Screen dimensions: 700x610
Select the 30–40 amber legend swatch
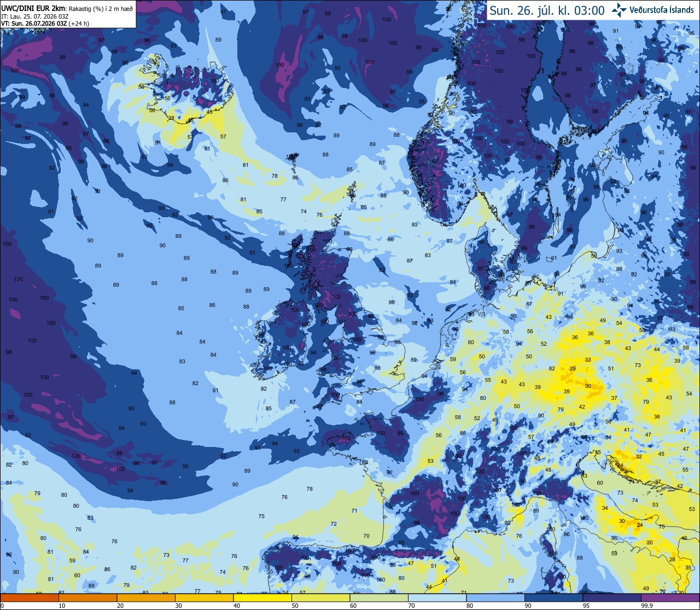coord(205,598)
